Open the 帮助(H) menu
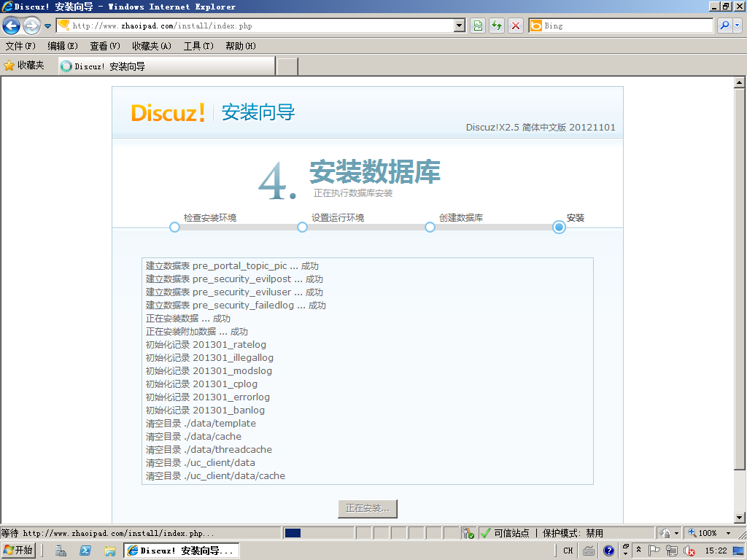 [241, 46]
